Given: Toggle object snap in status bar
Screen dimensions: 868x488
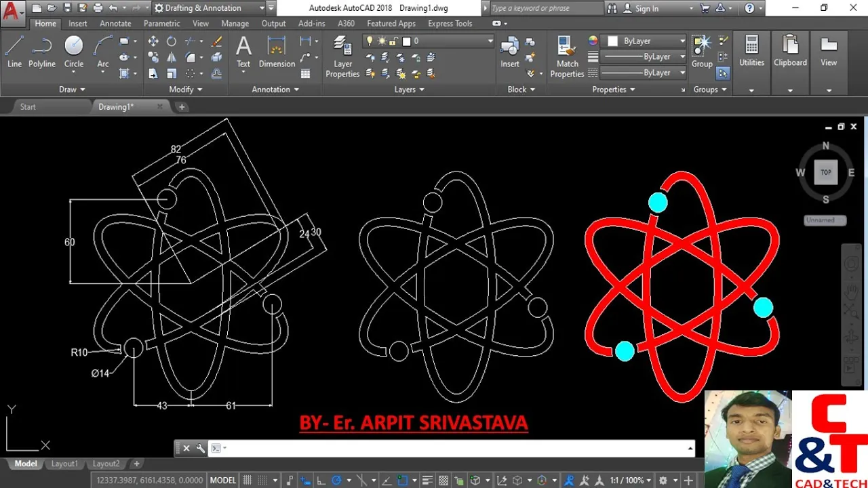Looking at the screenshot, I should click(402, 480).
